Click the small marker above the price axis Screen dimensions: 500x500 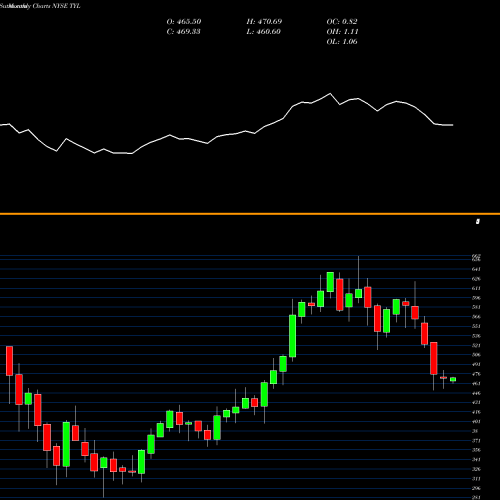click(478, 221)
